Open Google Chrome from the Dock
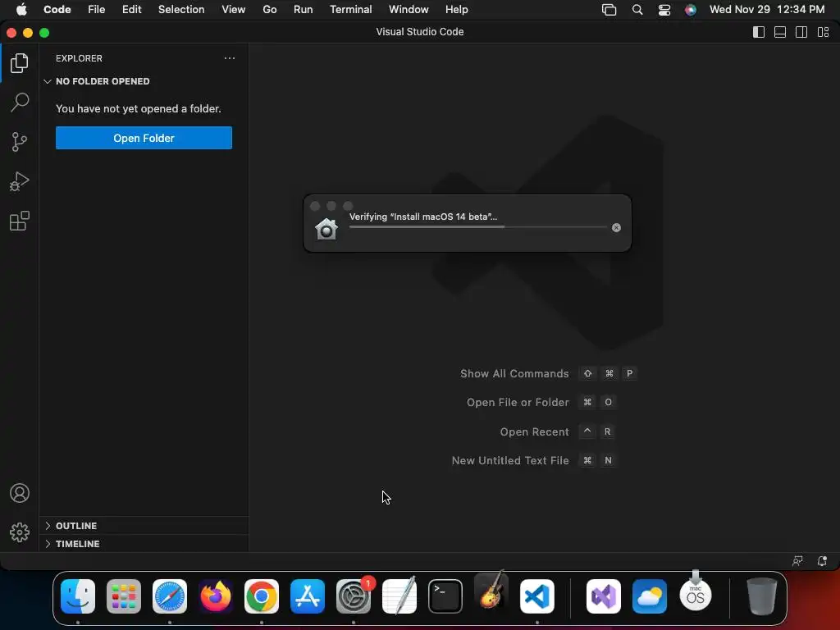 tap(262, 596)
